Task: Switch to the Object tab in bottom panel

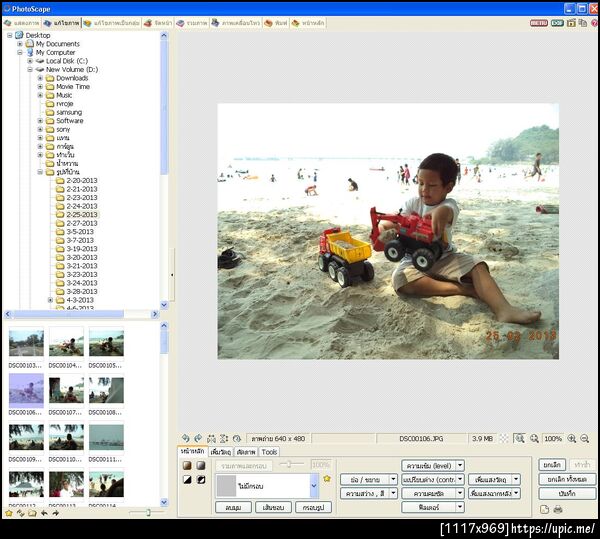Action: (221, 452)
